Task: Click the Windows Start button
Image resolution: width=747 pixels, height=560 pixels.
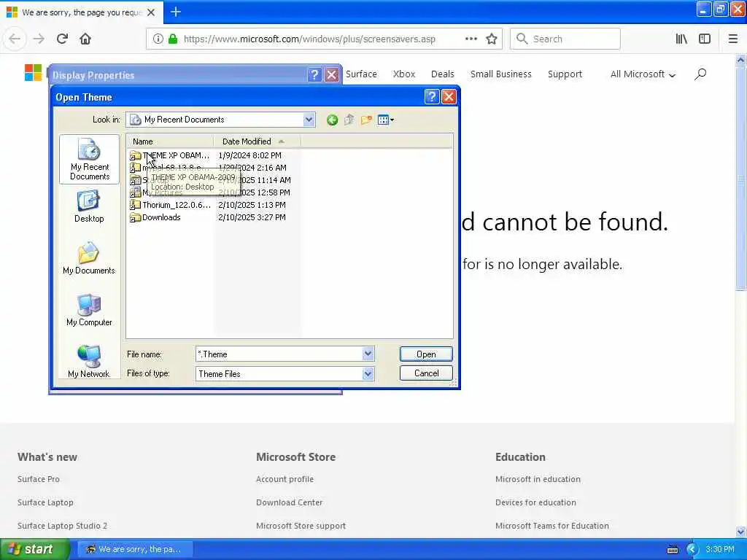Action: tap(34, 549)
